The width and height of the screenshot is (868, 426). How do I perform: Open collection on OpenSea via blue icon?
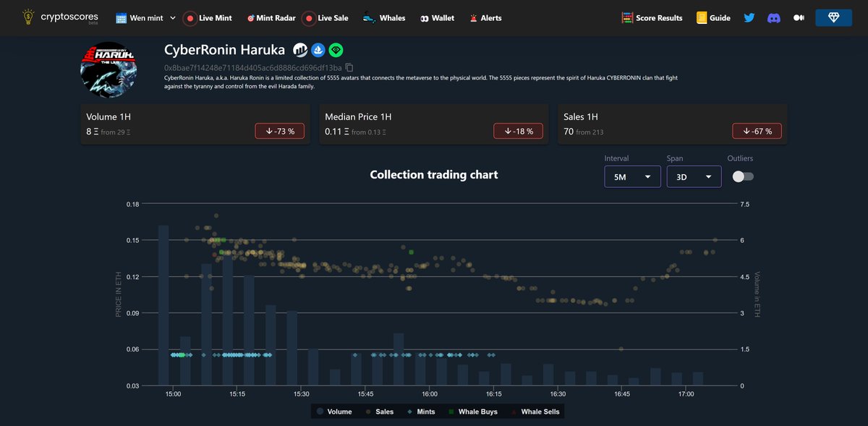(x=318, y=50)
